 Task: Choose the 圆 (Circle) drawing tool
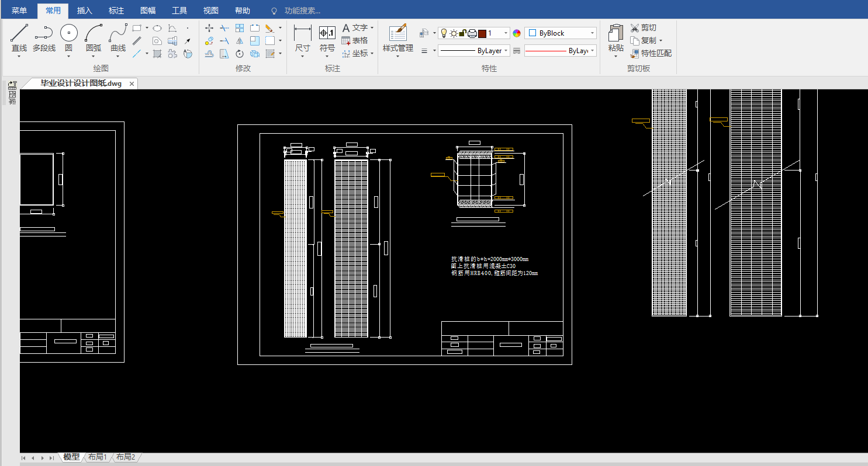pyautogui.click(x=68, y=33)
